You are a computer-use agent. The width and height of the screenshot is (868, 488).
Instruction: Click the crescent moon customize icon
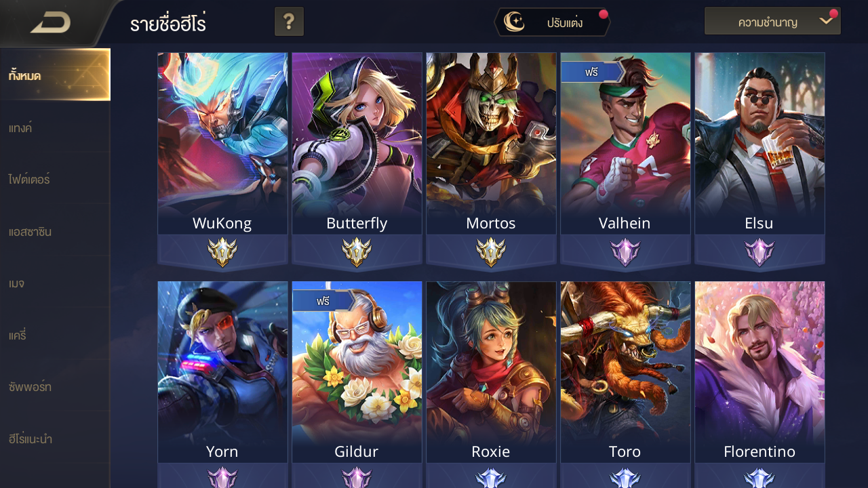[517, 22]
